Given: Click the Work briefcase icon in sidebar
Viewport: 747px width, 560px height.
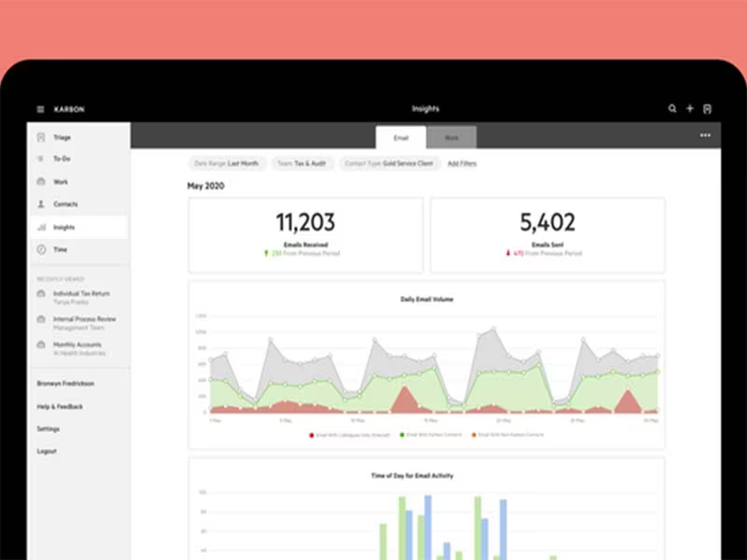Looking at the screenshot, I should coord(41,181).
